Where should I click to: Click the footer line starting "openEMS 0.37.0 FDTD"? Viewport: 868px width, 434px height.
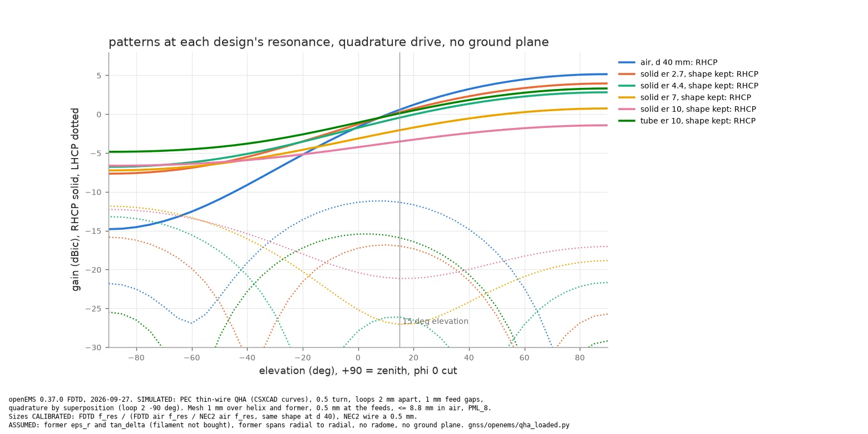(246, 400)
